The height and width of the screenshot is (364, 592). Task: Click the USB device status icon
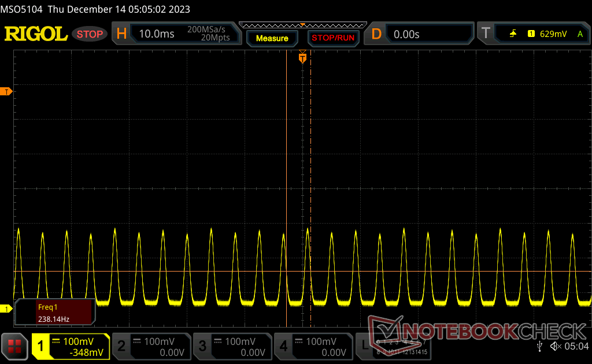tap(539, 346)
